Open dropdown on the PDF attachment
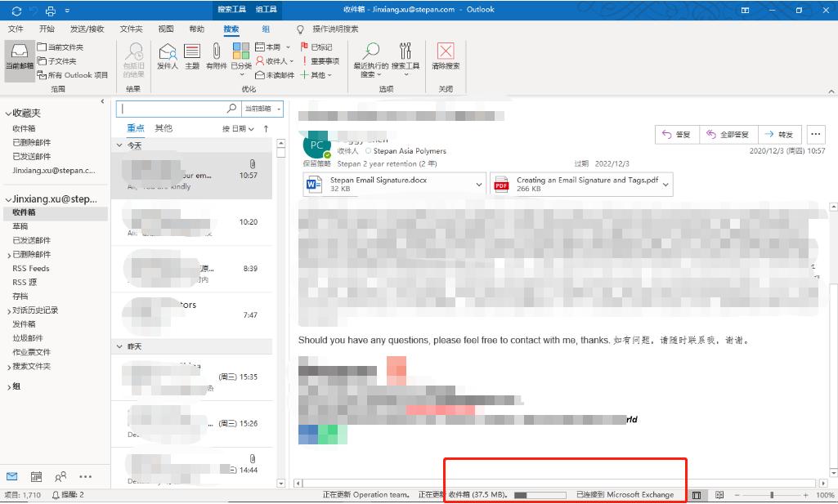This screenshot has height=504, width=838. pyautogui.click(x=666, y=184)
